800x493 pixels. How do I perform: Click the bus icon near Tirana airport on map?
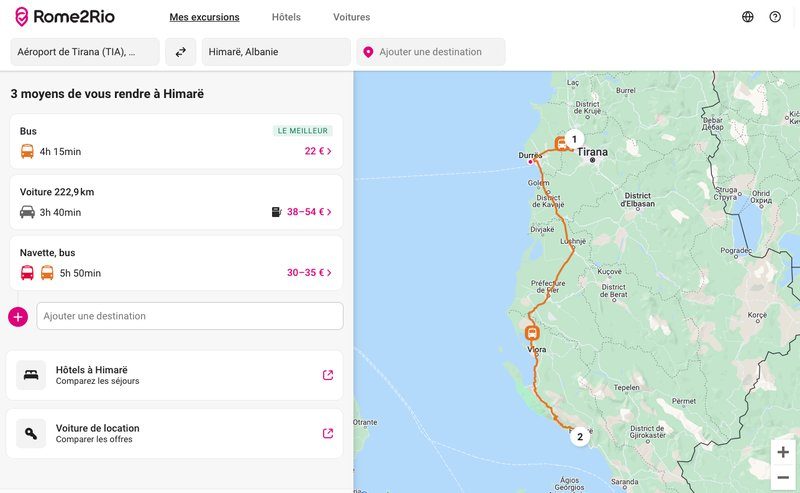click(x=562, y=144)
